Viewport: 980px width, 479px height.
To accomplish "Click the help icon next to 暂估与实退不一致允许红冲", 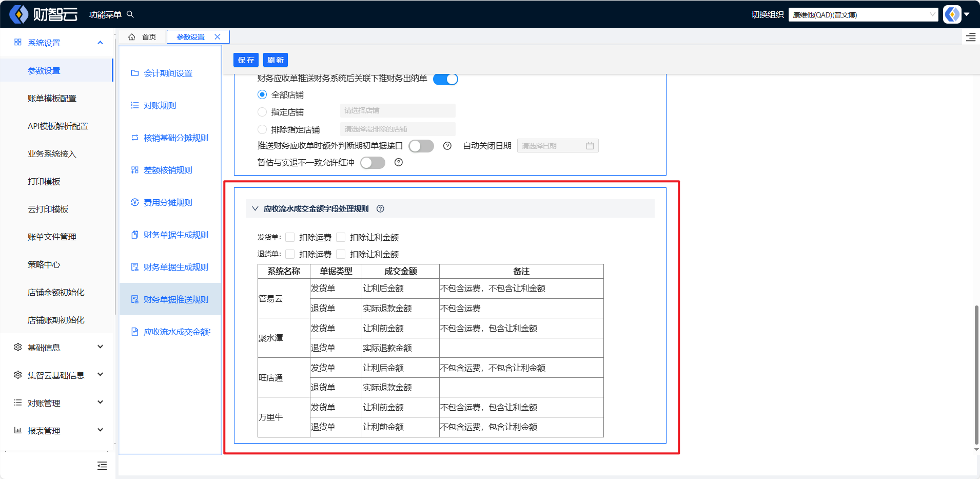I will click(399, 162).
